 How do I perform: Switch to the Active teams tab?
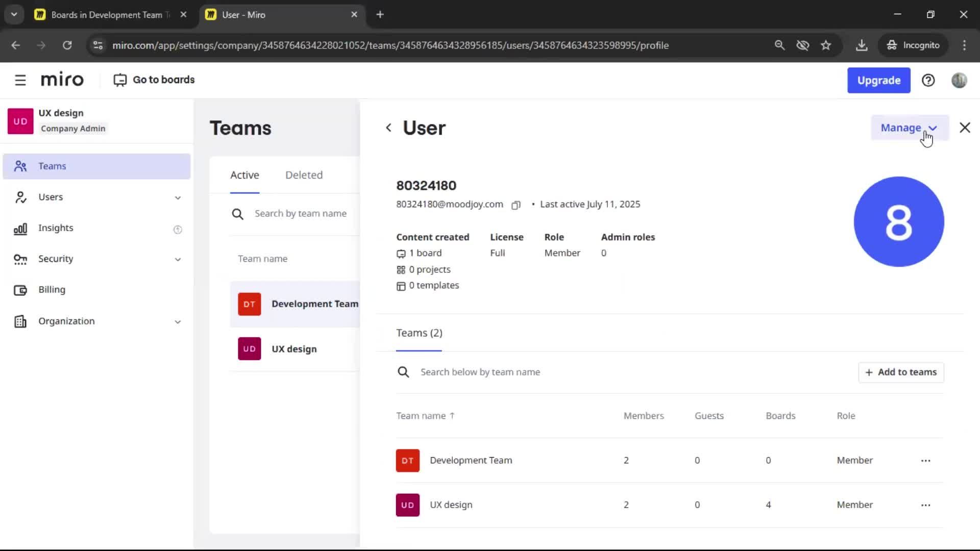(244, 175)
